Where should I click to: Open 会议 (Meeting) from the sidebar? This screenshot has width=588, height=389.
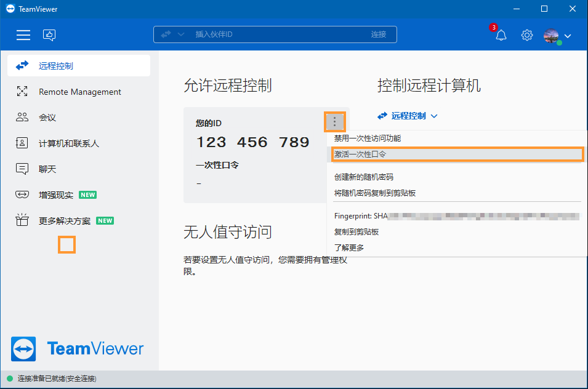tap(22, 117)
